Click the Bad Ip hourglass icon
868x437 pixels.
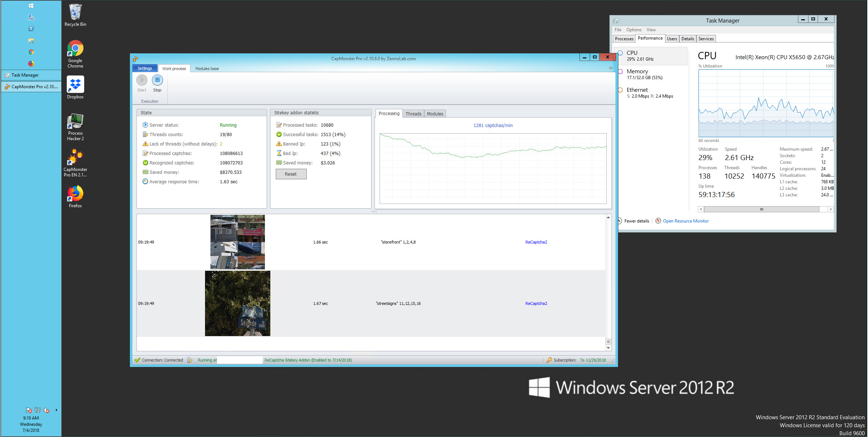[x=279, y=153]
